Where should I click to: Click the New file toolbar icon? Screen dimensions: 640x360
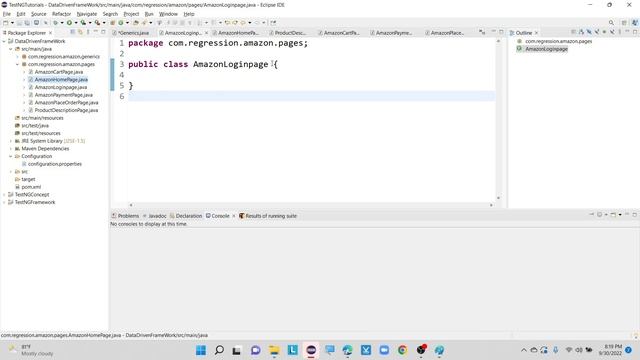pos(5,23)
